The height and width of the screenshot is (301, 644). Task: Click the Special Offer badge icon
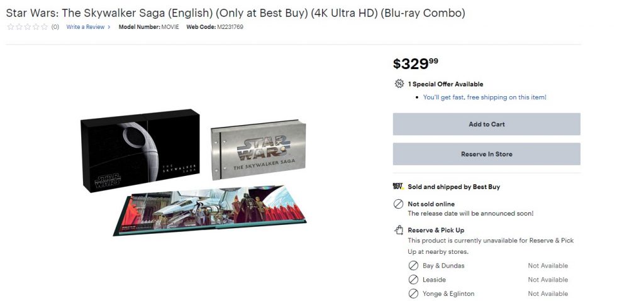click(399, 84)
